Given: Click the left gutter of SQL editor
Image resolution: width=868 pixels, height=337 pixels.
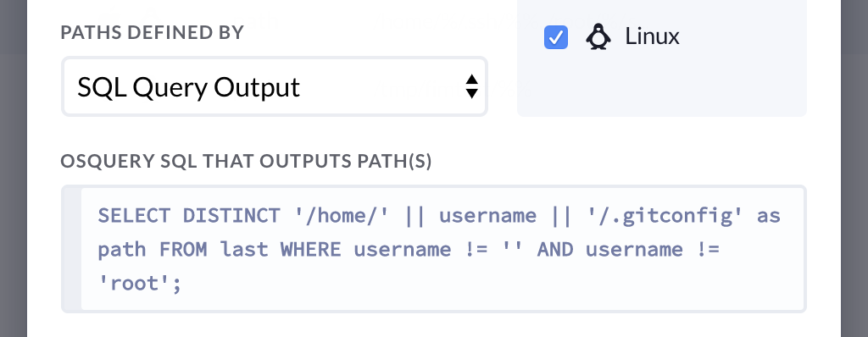Looking at the screenshot, I should 72,249.
